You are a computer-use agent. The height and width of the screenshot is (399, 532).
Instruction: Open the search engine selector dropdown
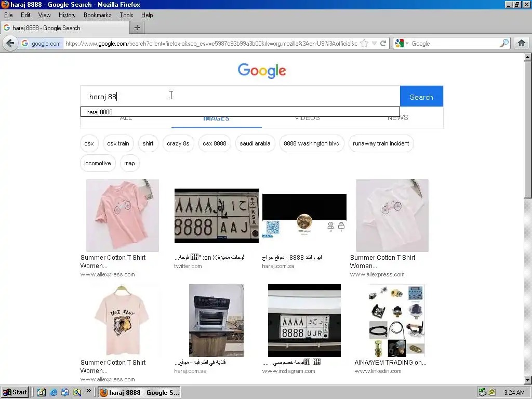click(x=402, y=44)
